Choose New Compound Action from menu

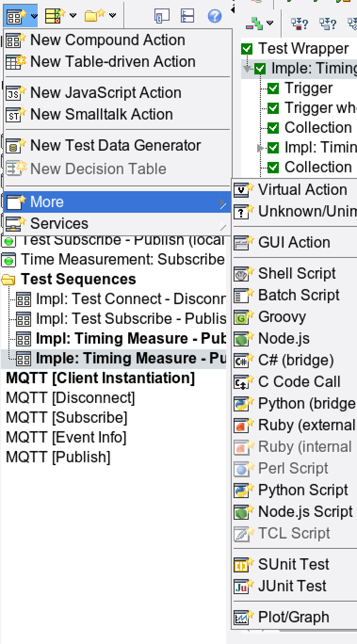[107, 40]
